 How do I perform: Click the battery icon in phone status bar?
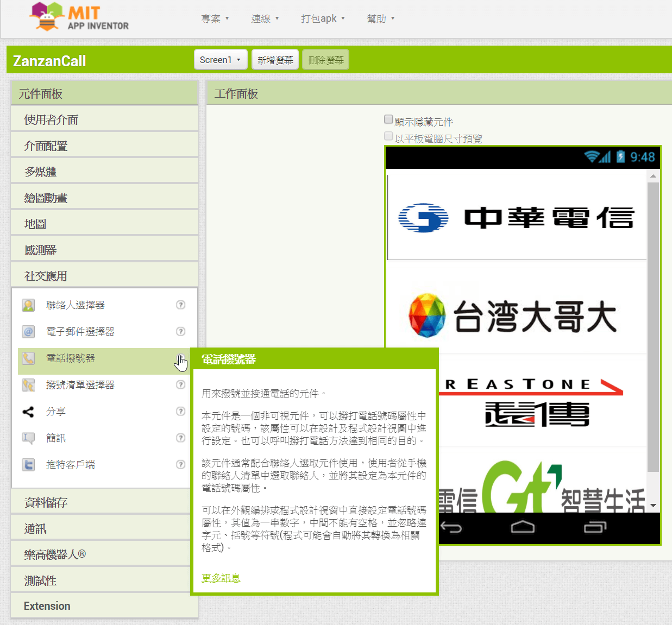[621, 157]
